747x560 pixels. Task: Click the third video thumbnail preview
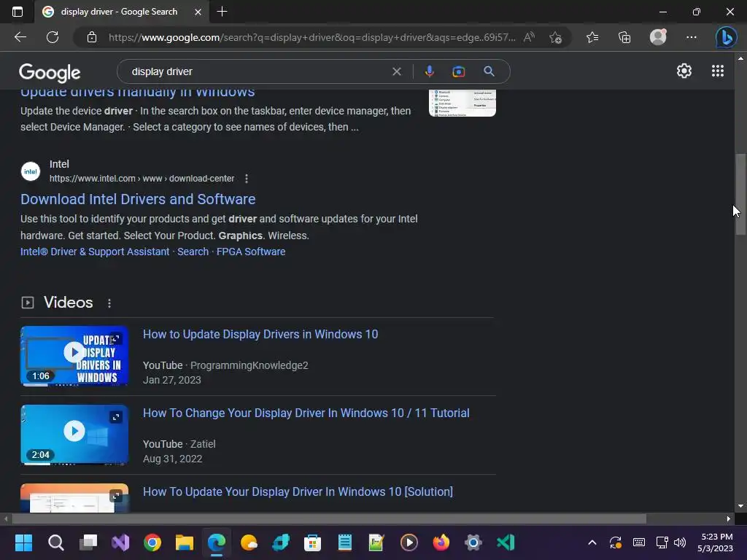click(x=74, y=498)
